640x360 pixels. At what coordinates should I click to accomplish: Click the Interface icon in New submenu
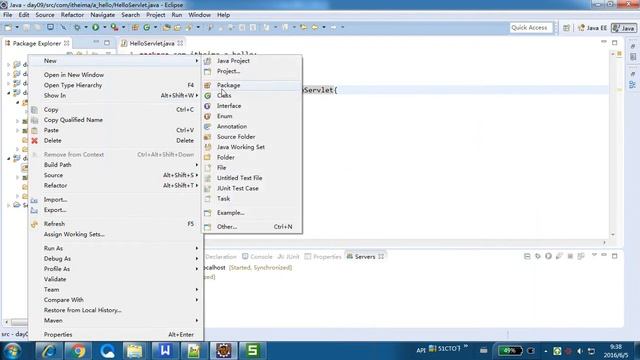point(208,106)
